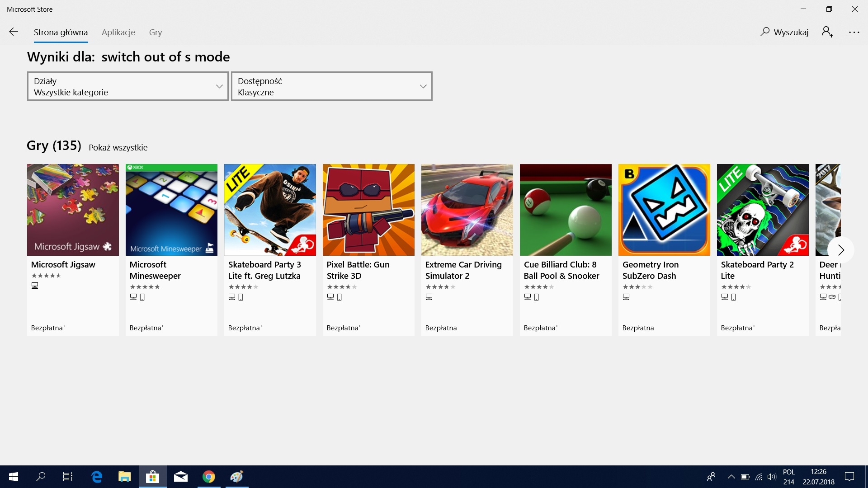Click Skateboard Party 3 Lite title
Image resolution: width=868 pixels, height=488 pixels.
pos(264,270)
